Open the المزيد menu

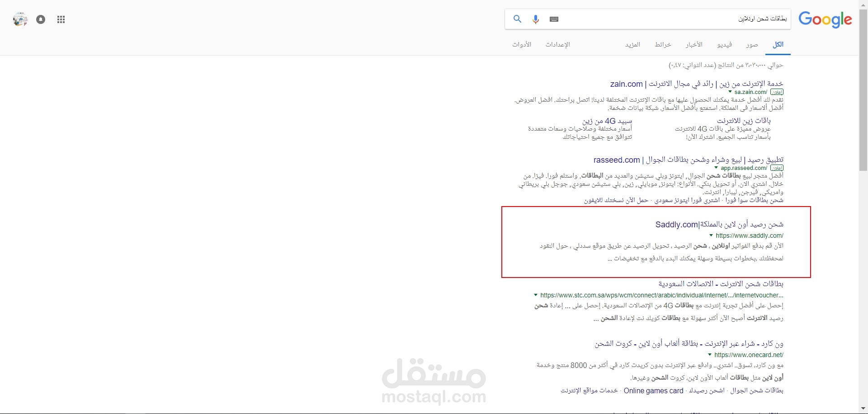coord(633,44)
